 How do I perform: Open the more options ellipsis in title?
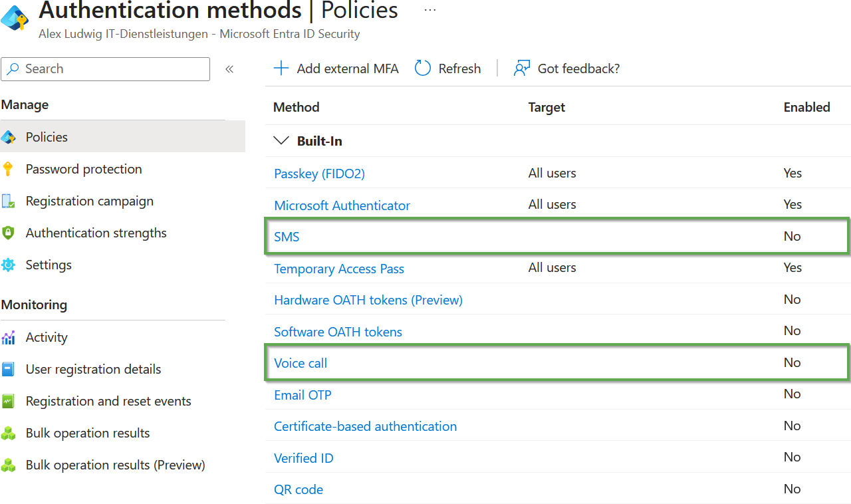click(430, 10)
